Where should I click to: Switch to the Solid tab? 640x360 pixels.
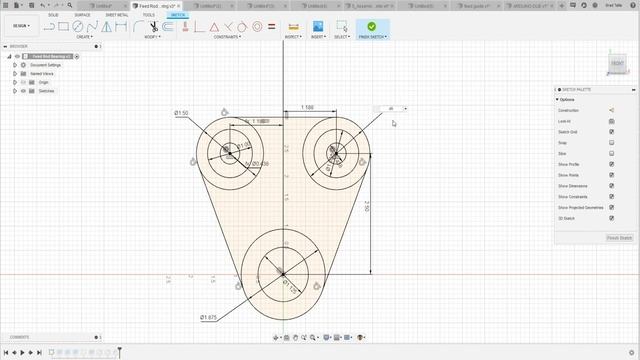(x=53, y=15)
